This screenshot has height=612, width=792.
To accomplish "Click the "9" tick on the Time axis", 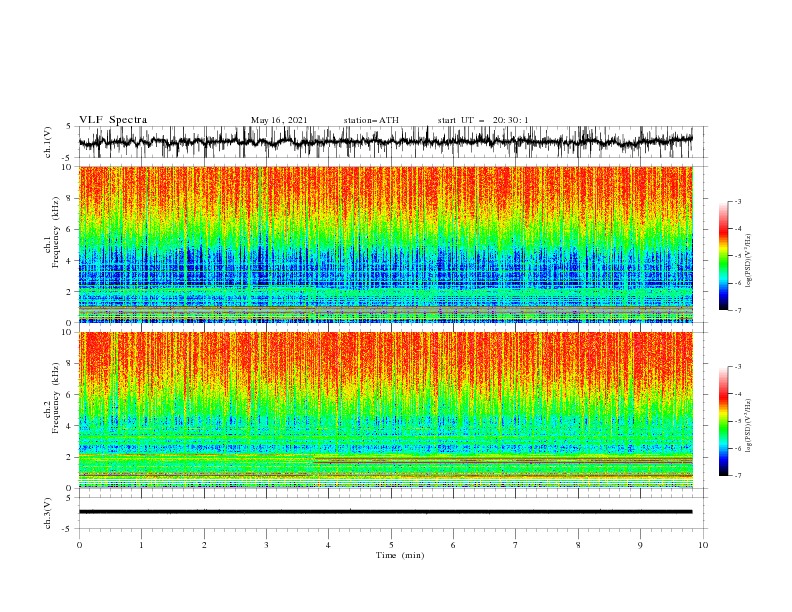I will point(640,545).
